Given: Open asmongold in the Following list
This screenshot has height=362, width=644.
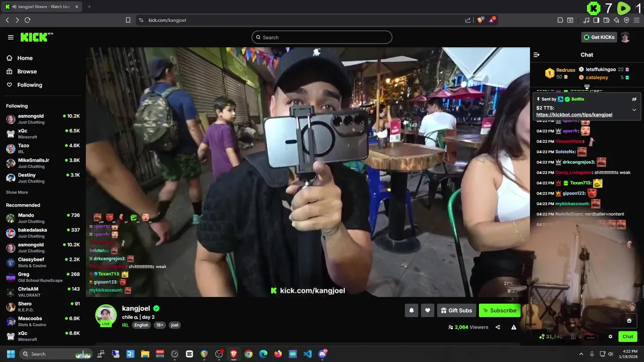Looking at the screenshot, I should coord(43,119).
